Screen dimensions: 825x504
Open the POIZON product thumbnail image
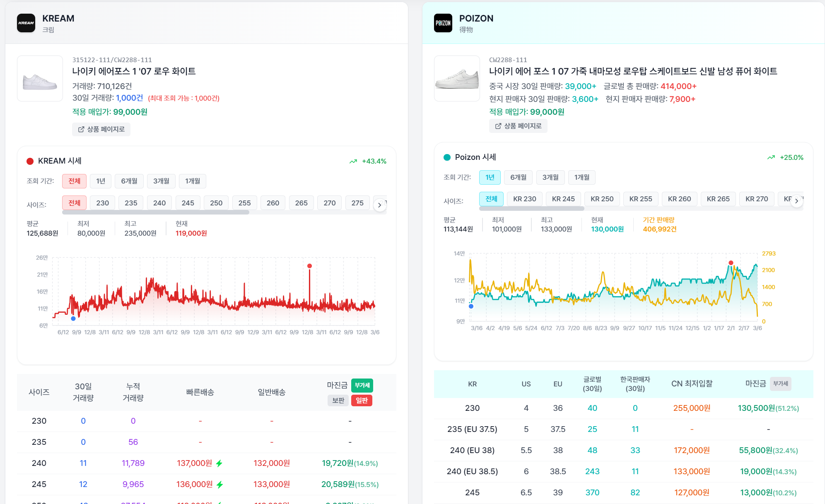tap(457, 78)
